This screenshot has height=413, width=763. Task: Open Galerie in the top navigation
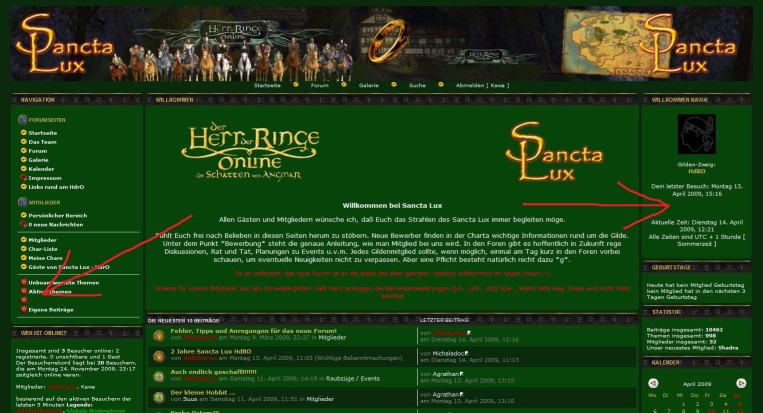coord(369,86)
